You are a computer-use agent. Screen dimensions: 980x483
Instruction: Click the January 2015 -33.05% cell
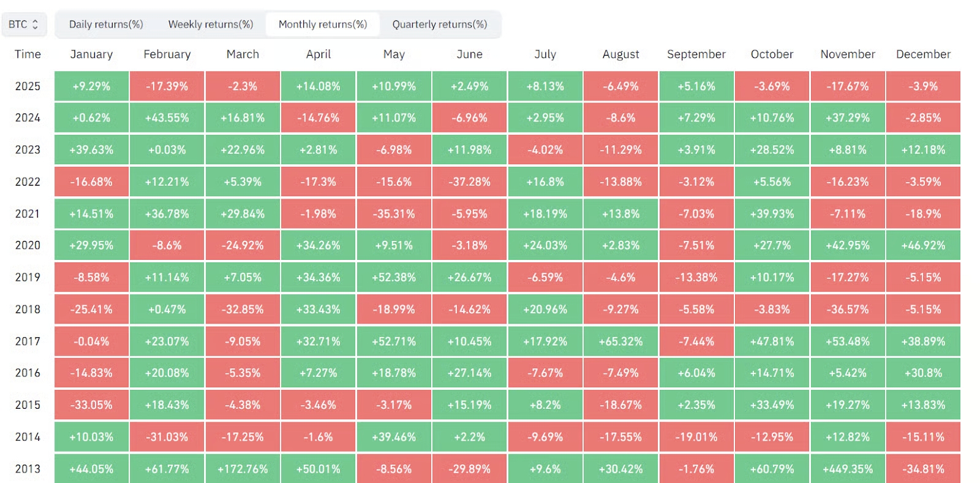coord(91,405)
